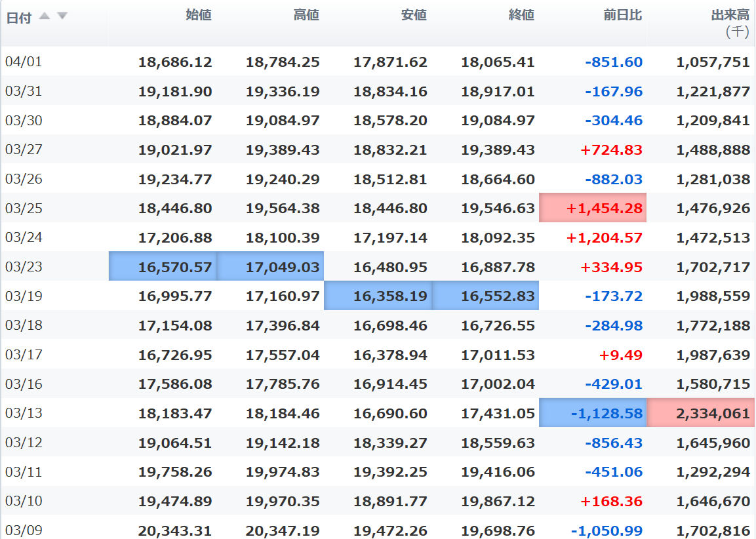The height and width of the screenshot is (539, 756).
Task: Click the high price 17,396.84
Action: (x=283, y=325)
